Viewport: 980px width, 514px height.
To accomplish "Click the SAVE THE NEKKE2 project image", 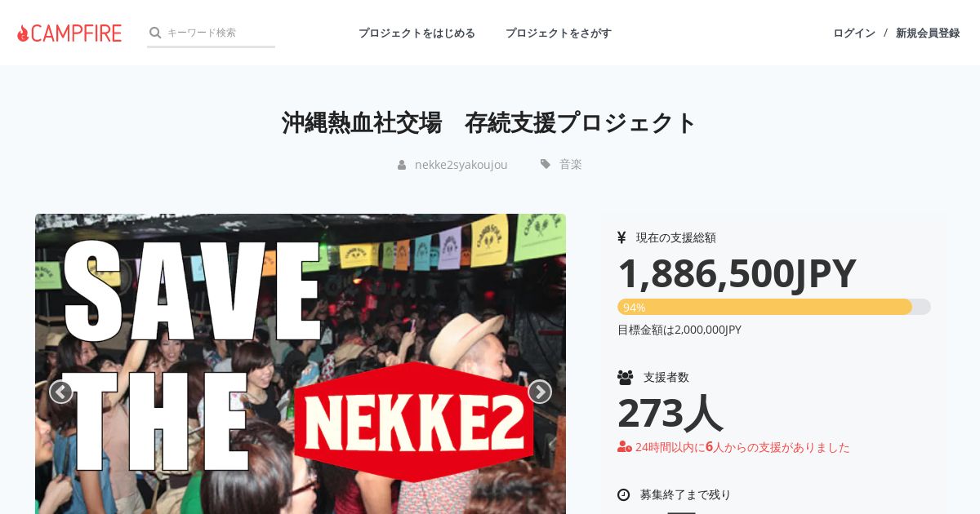I will [x=301, y=364].
